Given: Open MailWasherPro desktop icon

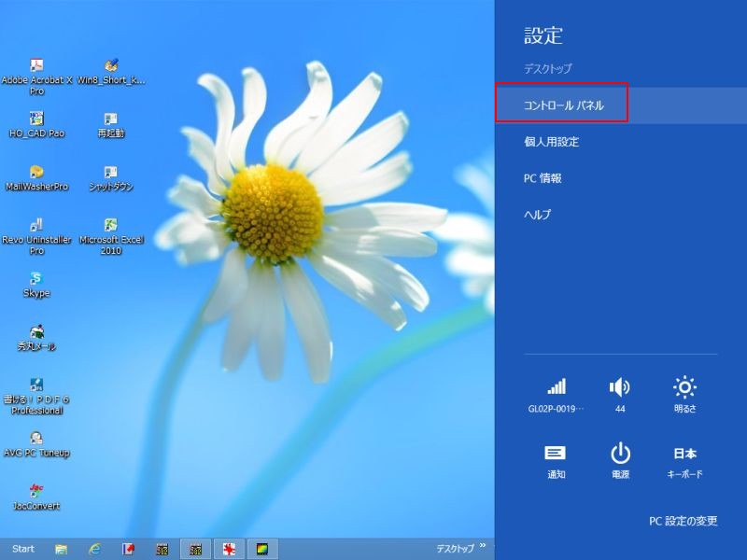Looking at the screenshot, I should 36,173.
